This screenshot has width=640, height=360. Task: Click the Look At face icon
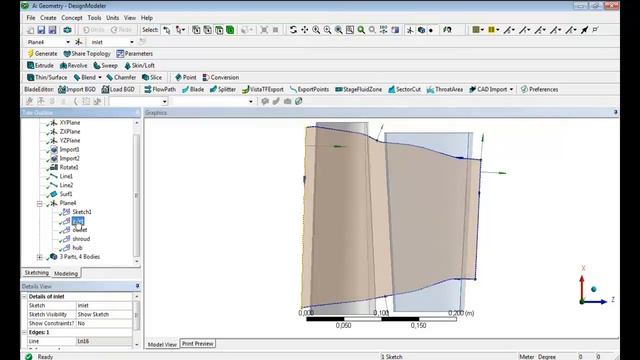pos(447,30)
